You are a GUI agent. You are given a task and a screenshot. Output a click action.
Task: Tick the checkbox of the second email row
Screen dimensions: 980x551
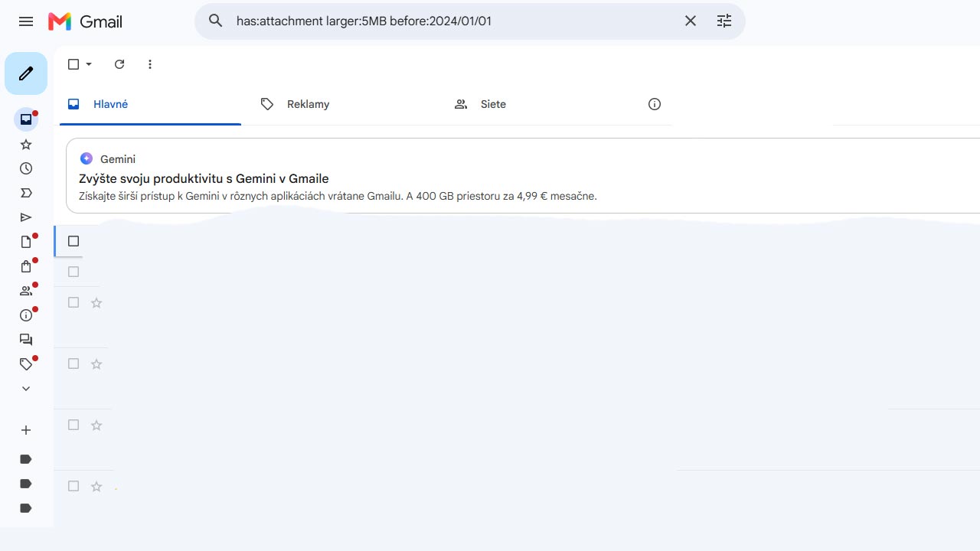click(73, 272)
